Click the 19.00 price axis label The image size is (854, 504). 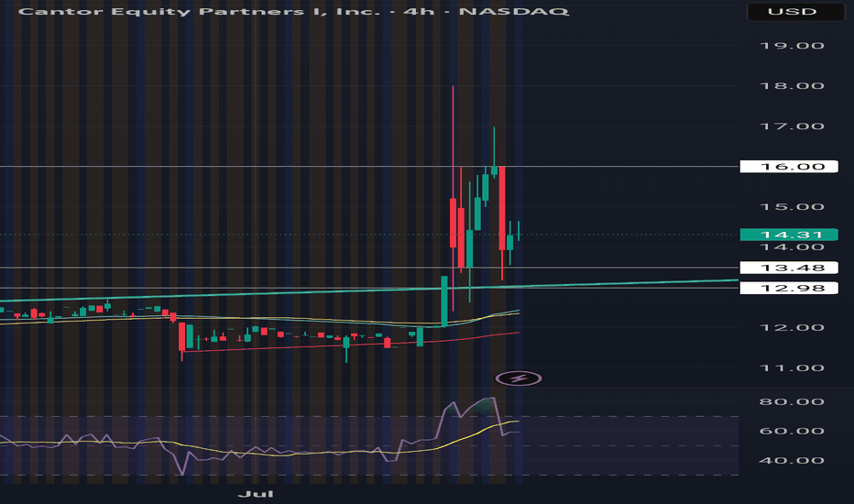click(x=792, y=46)
